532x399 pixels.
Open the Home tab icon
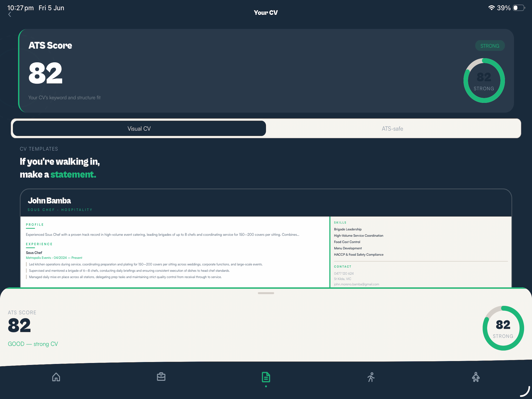click(x=56, y=377)
